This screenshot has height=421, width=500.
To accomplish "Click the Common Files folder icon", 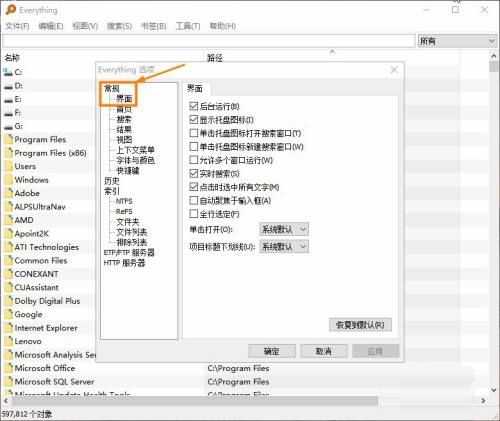I will [x=8, y=261].
